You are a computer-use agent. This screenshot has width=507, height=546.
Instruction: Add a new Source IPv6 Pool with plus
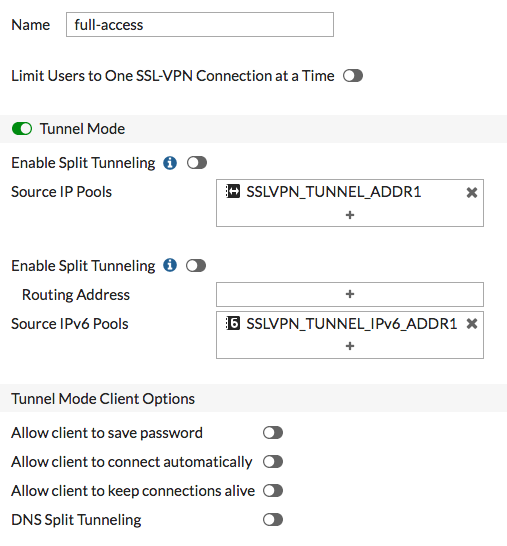tap(350, 346)
